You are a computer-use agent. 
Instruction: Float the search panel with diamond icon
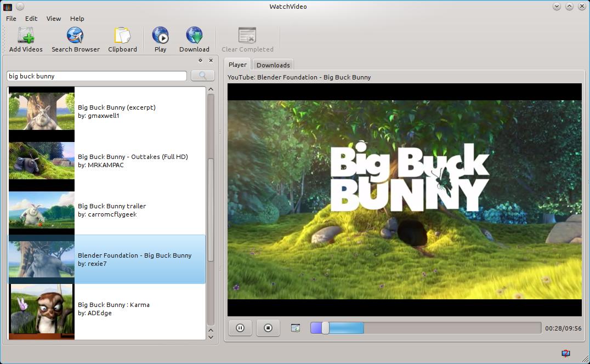(200, 60)
